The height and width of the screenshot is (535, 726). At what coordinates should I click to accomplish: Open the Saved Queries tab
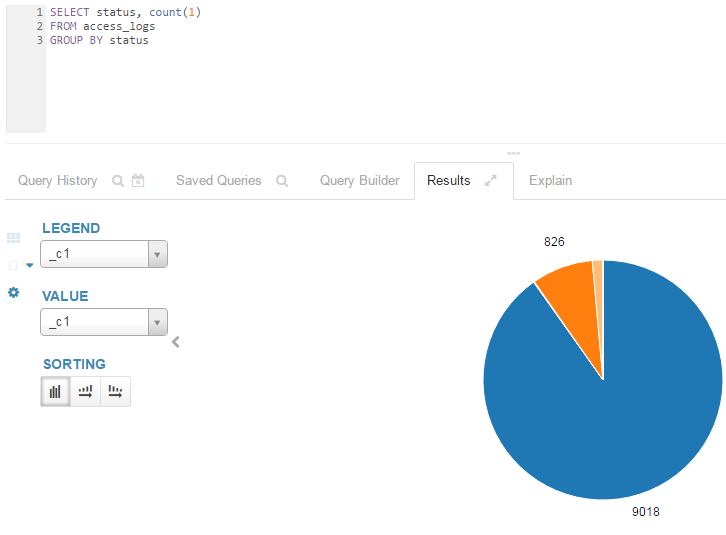[219, 180]
